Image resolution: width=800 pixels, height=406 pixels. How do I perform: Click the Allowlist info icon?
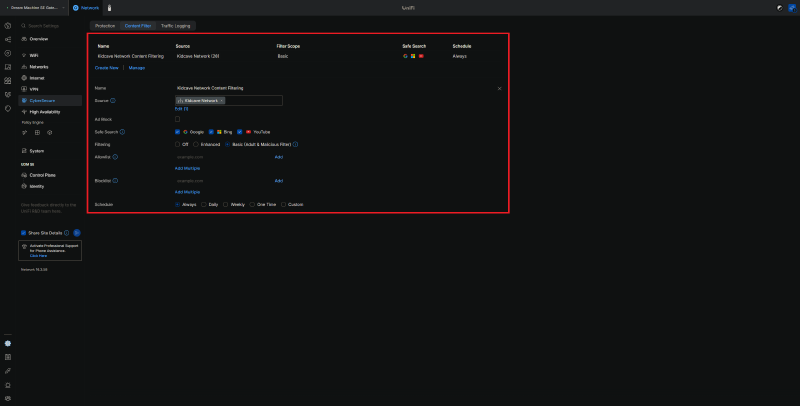(x=115, y=157)
